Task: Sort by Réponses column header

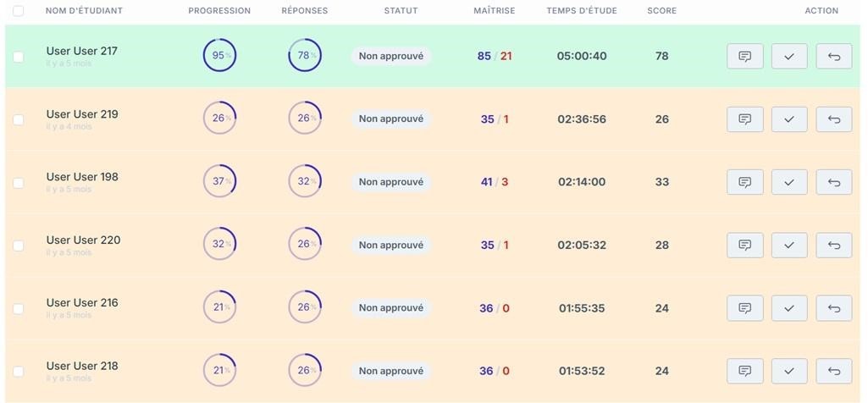Action: pyautogui.click(x=305, y=10)
